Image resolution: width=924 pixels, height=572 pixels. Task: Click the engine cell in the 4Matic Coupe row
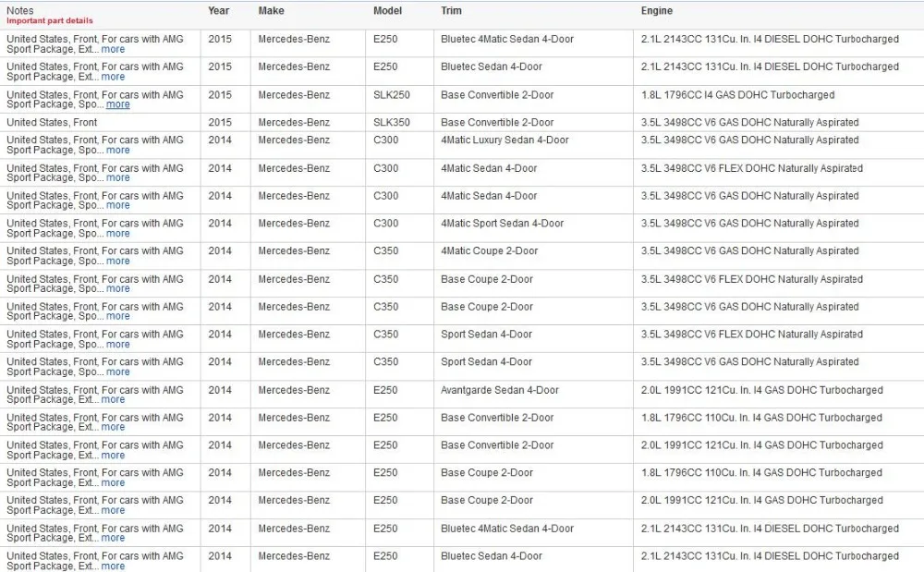750,251
